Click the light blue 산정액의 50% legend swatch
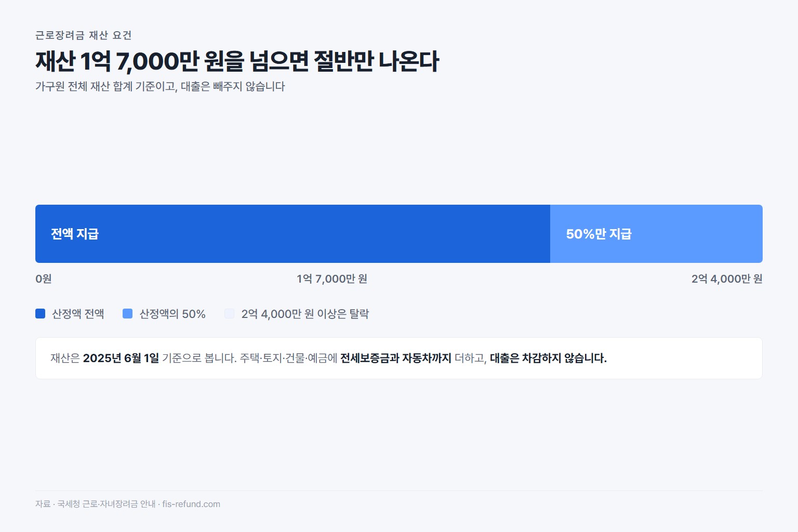 click(127, 313)
